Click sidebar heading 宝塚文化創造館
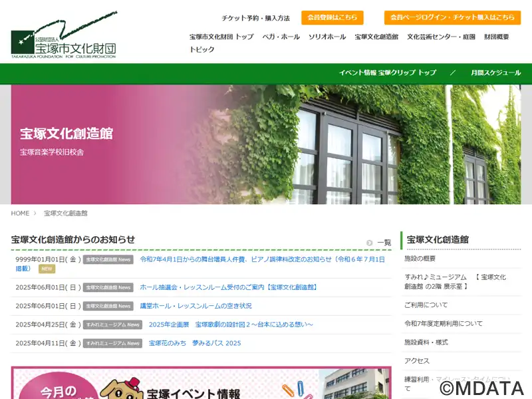 pos(438,240)
